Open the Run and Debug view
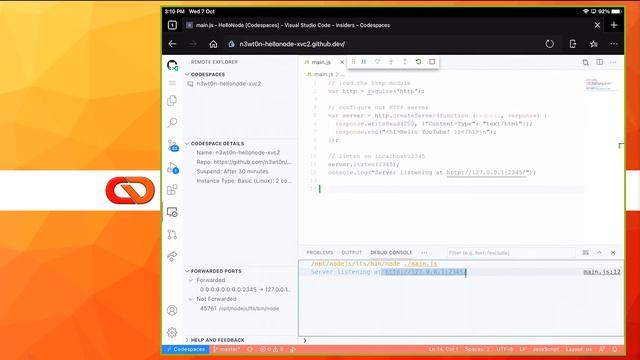 pos(172,168)
